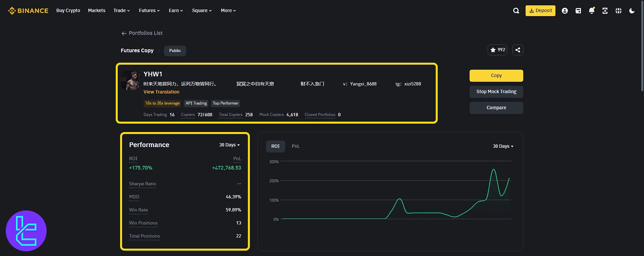Click the Sharpe Ratio label
The height and width of the screenshot is (256, 644).
click(x=143, y=184)
